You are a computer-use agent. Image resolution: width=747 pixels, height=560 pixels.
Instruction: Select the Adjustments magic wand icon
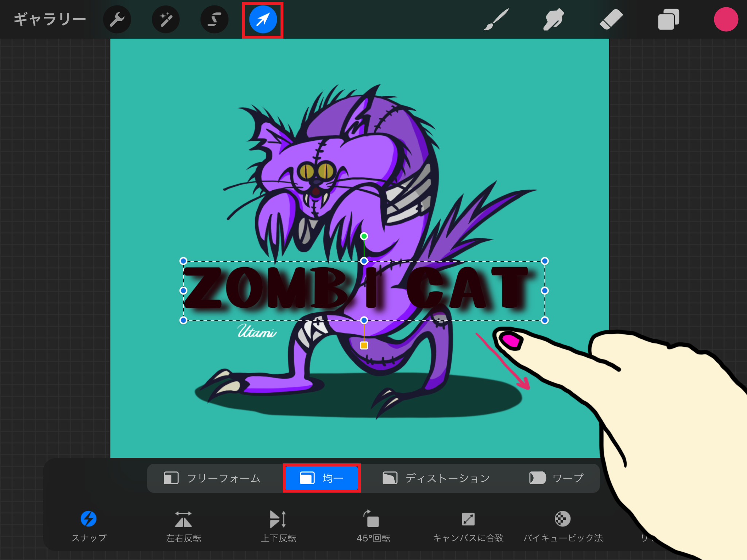(166, 19)
